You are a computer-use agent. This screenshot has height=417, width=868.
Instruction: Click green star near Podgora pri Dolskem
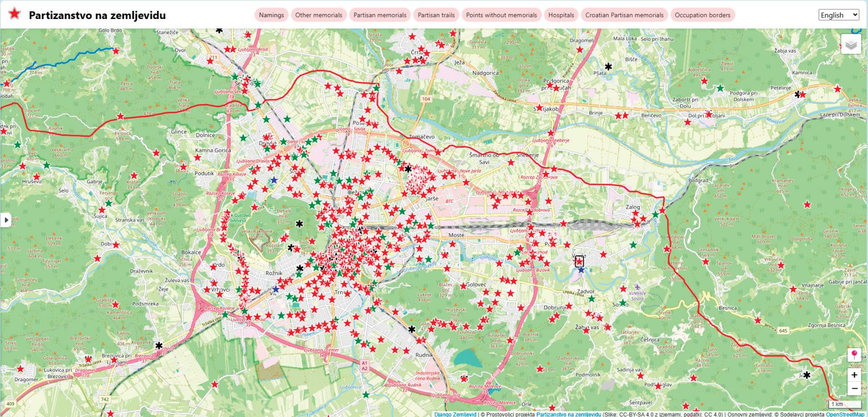point(720,88)
